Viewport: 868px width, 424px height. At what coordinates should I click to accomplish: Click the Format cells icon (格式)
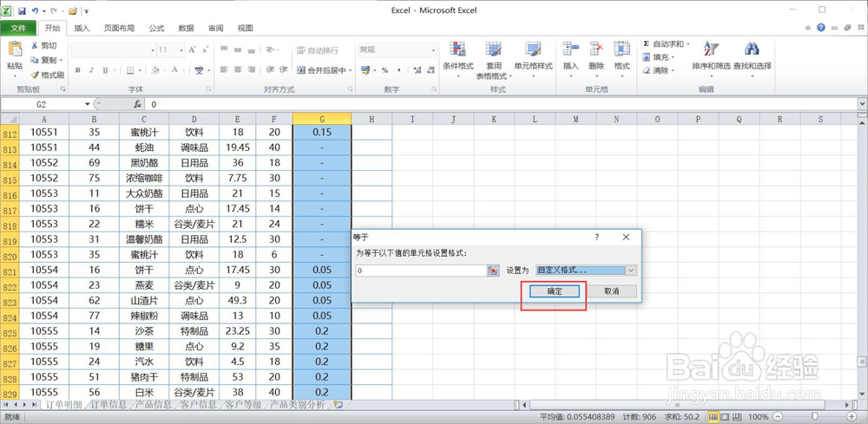[621, 49]
